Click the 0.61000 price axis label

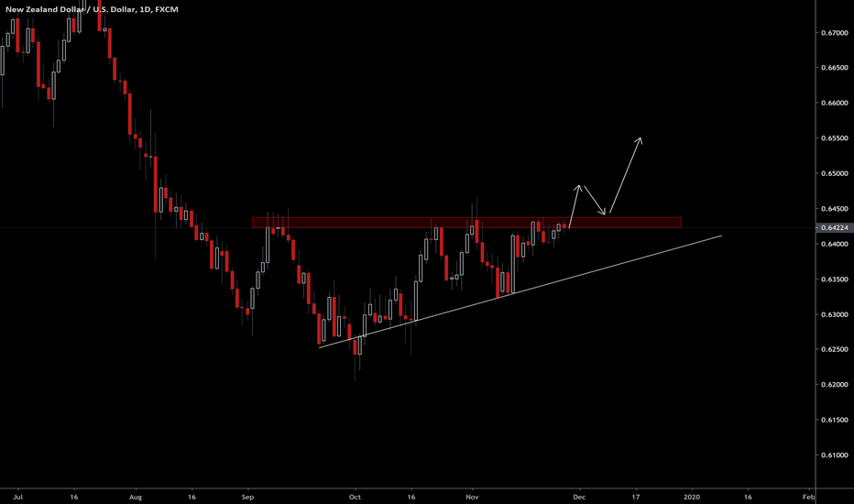click(833, 455)
